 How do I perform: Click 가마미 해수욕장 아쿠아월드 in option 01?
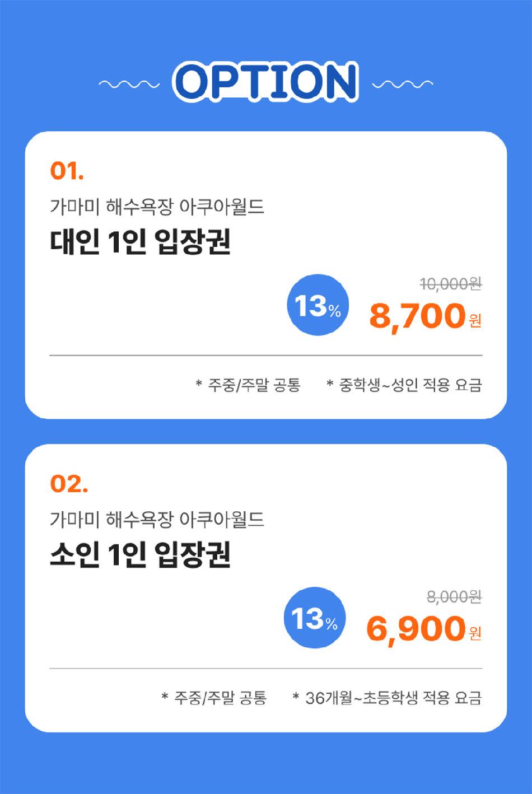pyautogui.click(x=157, y=207)
